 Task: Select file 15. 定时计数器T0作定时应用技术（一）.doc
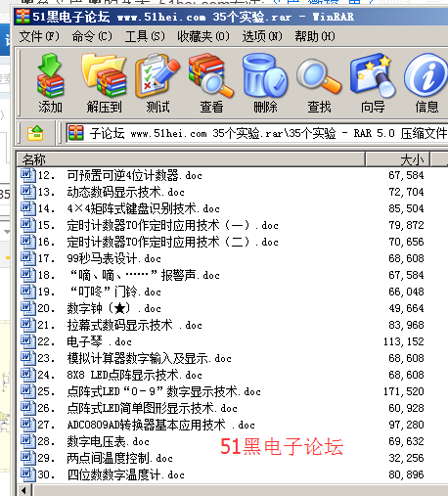149,225
